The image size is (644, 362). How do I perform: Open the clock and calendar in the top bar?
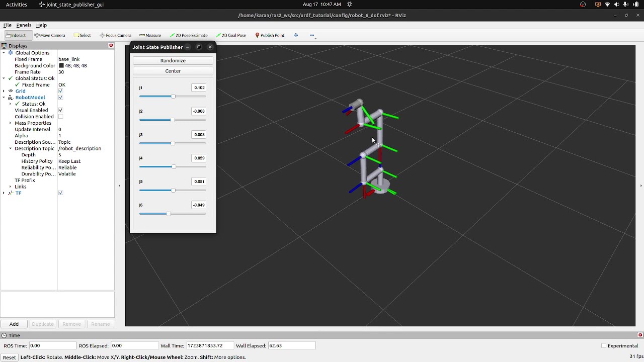pos(321,5)
